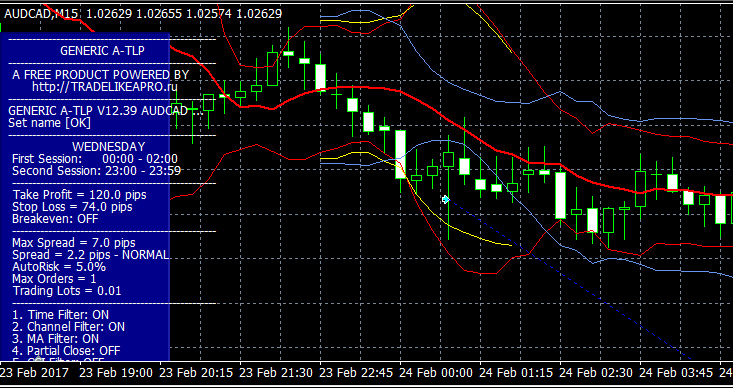Click the 'AutoRisk = 5.0%' value
Image resolution: width=733 pixels, height=388 pixels.
[x=59, y=267]
